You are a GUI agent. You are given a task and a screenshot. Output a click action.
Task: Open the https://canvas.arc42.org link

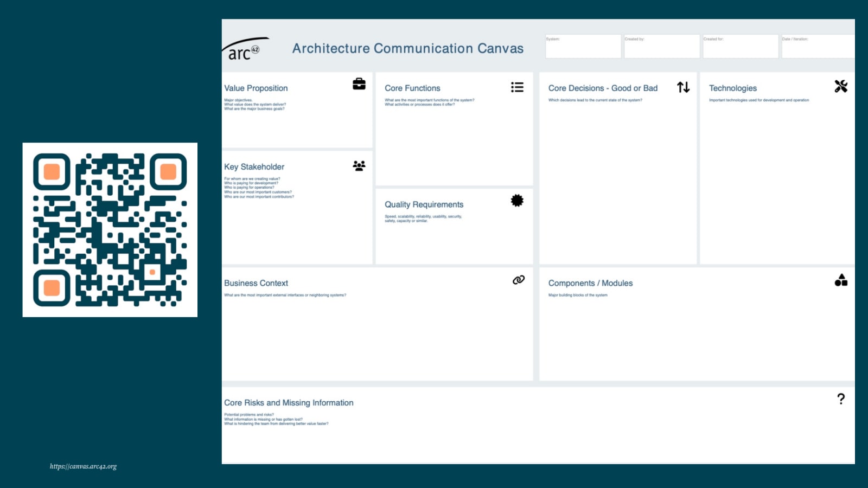click(83, 466)
